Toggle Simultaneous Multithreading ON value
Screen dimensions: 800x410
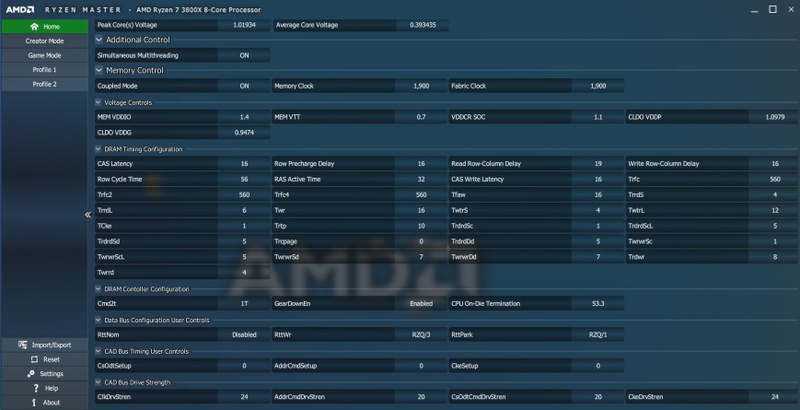(x=244, y=55)
